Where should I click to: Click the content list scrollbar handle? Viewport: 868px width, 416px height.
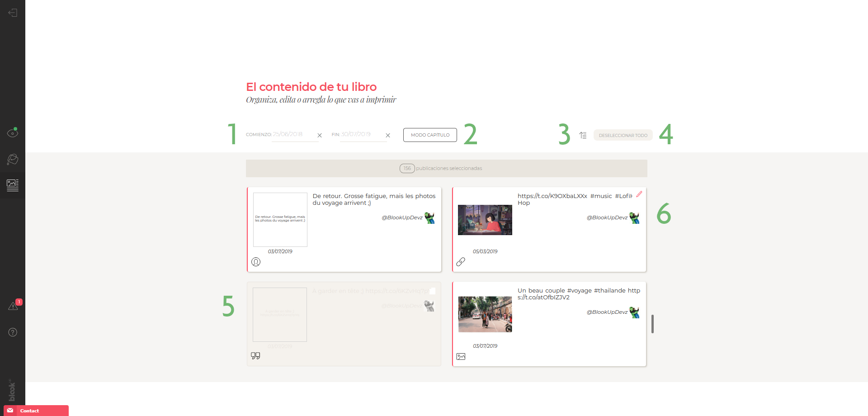point(652,324)
